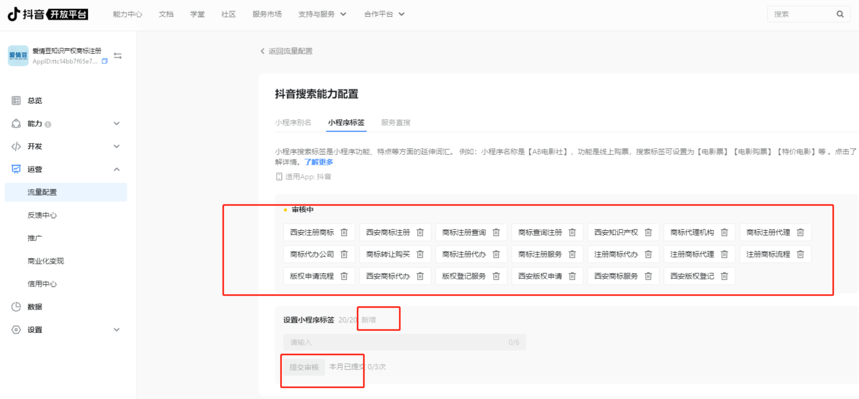Delete the 西安商标注册 tag

(x=420, y=232)
